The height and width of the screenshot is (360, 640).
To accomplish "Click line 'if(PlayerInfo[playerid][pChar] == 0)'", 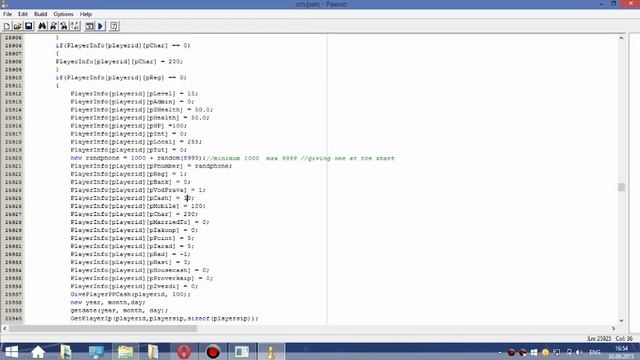I will (123, 45).
